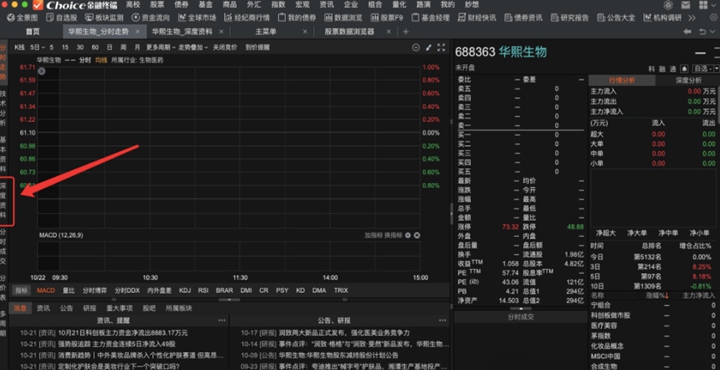
Task: Click the 全球市场 global market icon
Action: pyautogui.click(x=182, y=18)
